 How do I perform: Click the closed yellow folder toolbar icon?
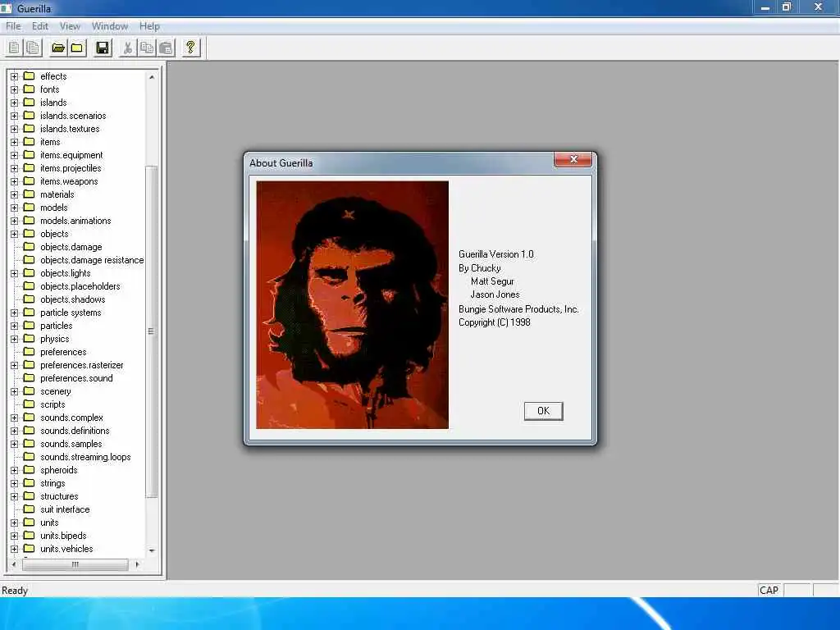(77, 48)
